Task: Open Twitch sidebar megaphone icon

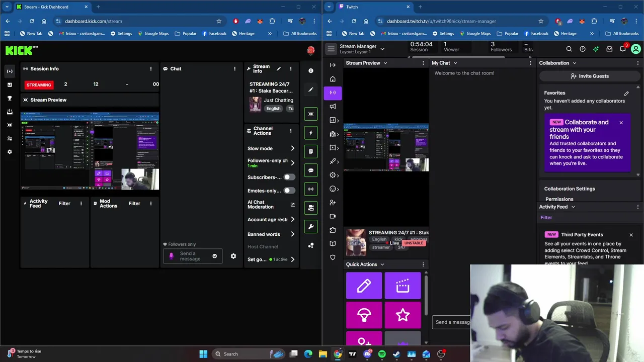Action: 333,106
